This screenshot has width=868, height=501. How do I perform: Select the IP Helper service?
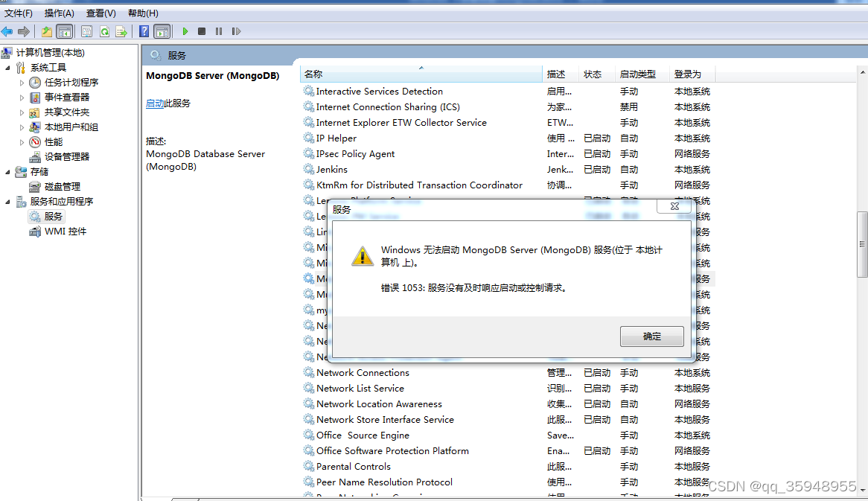point(507,138)
